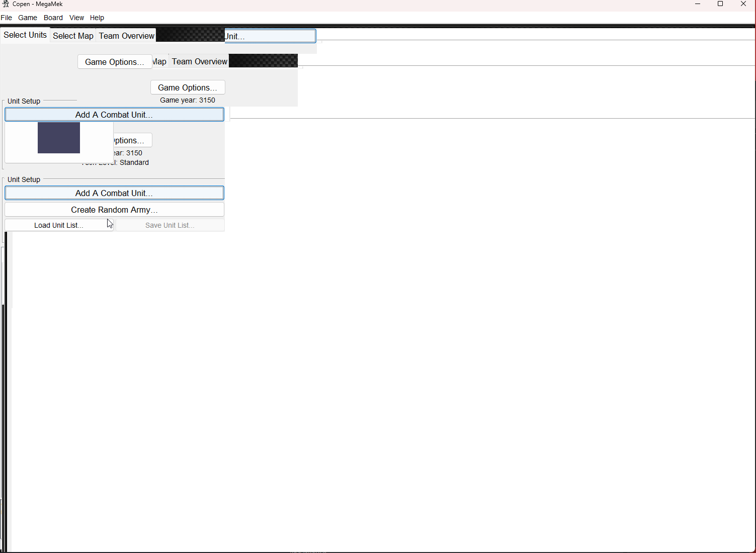Click the Game year 3150 label
This screenshot has width=756, height=553.
point(188,100)
